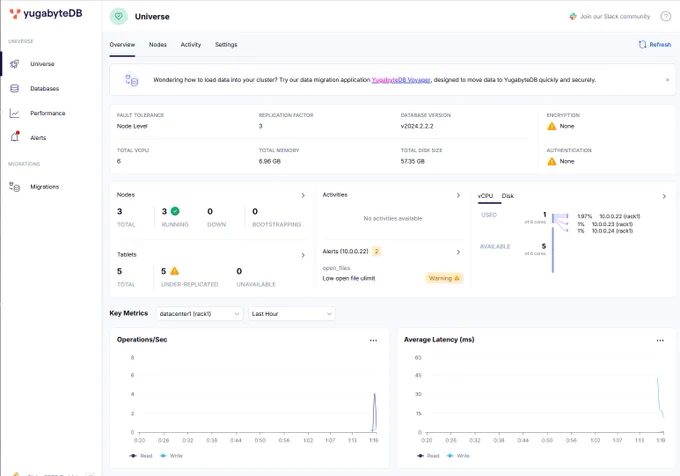Open the Databases sidebar icon
This screenshot has width=680, height=476.
(14, 88)
